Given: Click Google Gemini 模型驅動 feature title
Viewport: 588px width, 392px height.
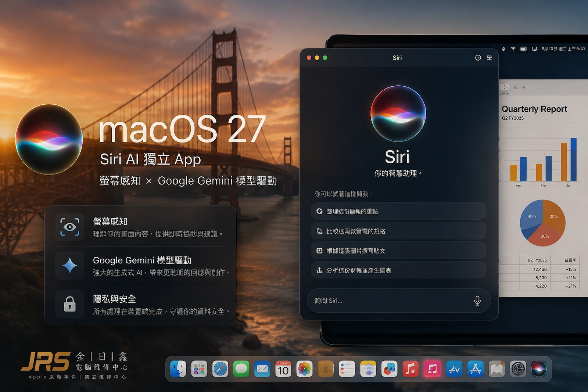Looking at the screenshot, I should [142, 260].
